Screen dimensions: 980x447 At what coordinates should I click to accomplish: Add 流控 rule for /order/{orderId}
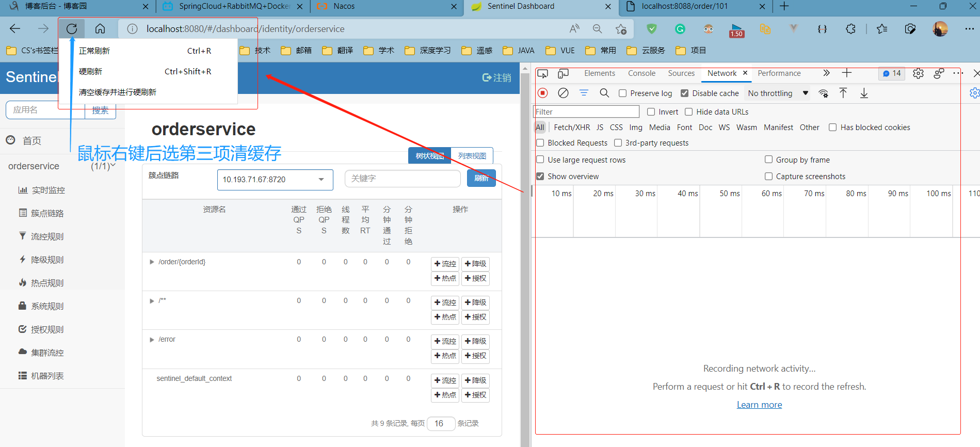(x=445, y=264)
